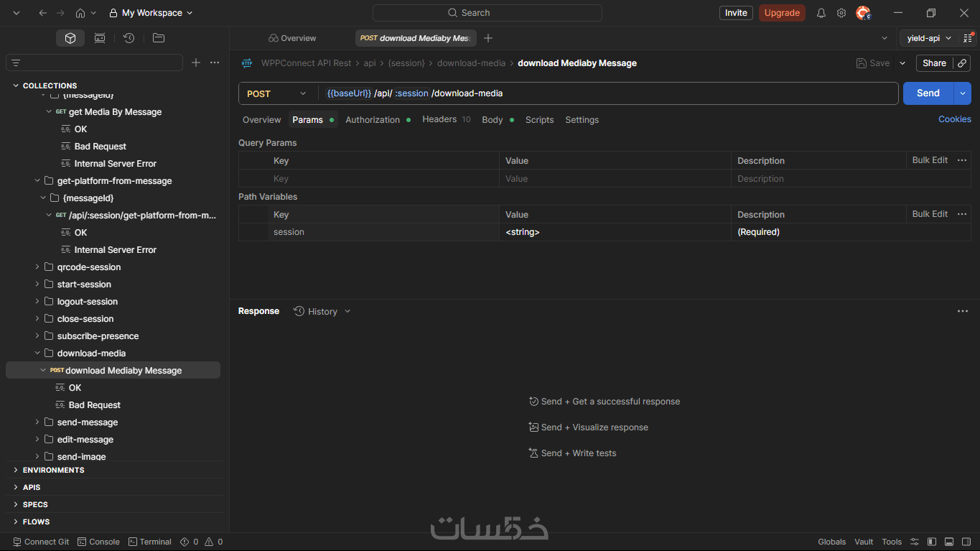This screenshot has width=980, height=551.
Task: Click the session path variable value cell
Action: coord(615,232)
